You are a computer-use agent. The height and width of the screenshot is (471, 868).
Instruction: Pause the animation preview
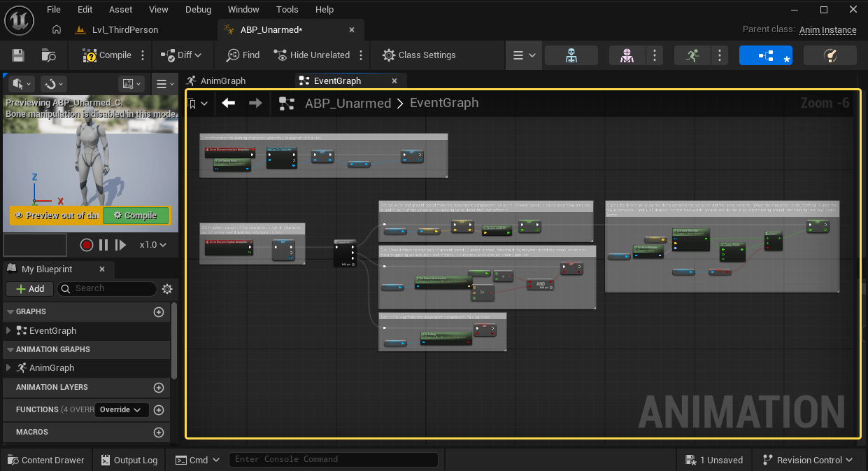(x=104, y=245)
